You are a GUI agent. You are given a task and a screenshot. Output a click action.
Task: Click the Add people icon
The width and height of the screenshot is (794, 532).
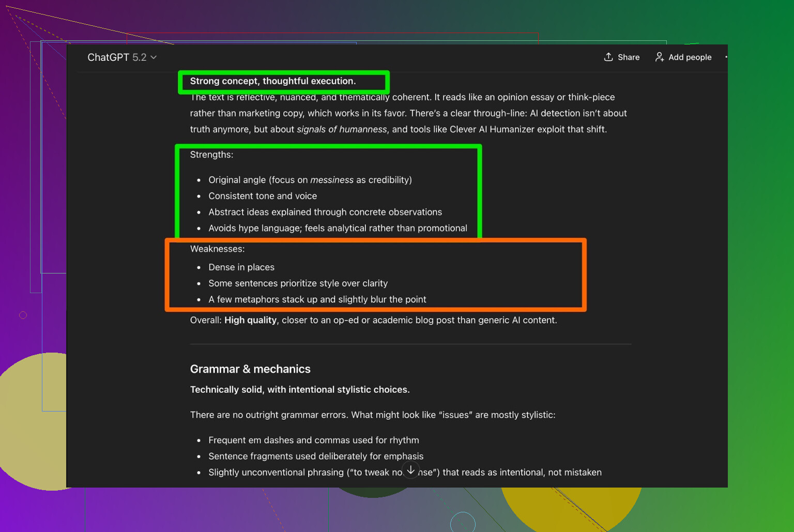(x=660, y=57)
